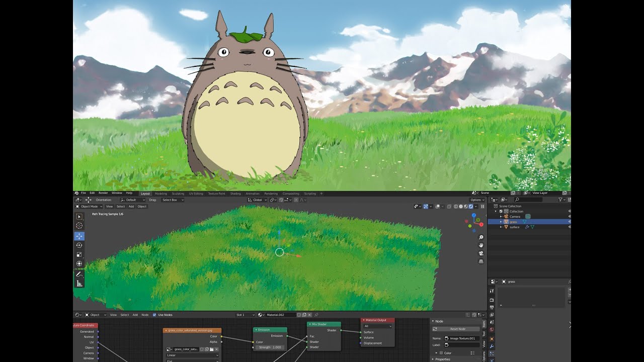644x362 pixels.
Task: Click the Blender logo menu icon
Action: coord(76,193)
